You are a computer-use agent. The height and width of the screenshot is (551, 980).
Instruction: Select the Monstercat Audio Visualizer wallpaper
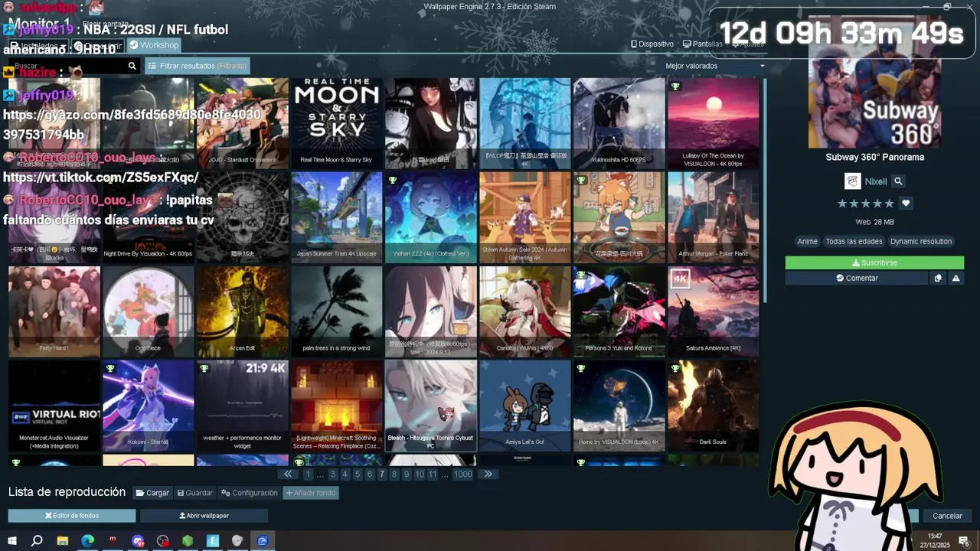click(54, 406)
